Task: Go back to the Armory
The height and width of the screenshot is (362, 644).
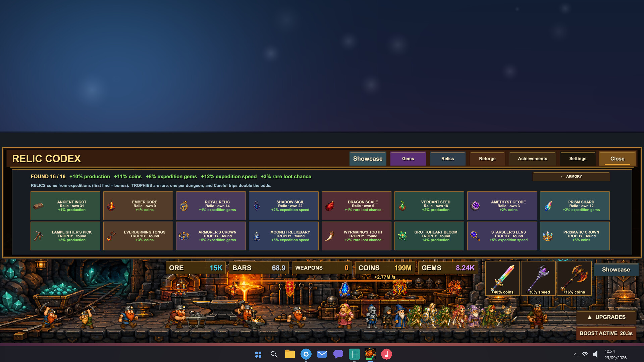Action: pos(571,176)
